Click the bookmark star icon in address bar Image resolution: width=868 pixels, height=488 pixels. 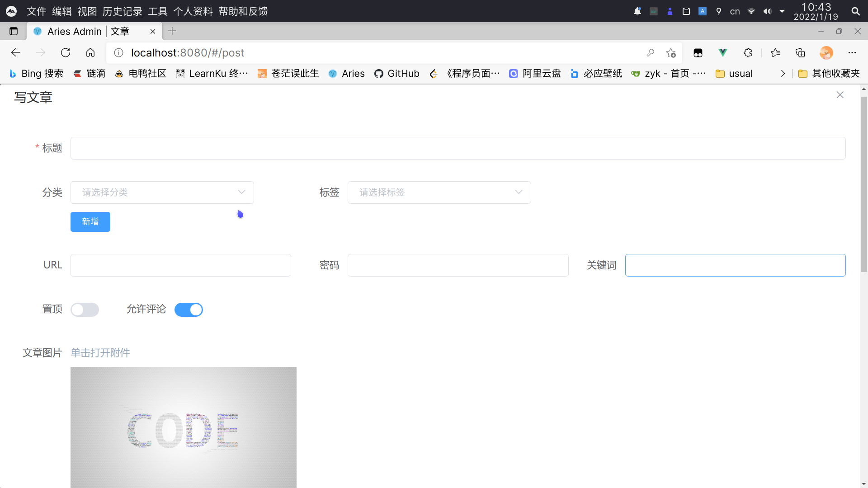671,53
